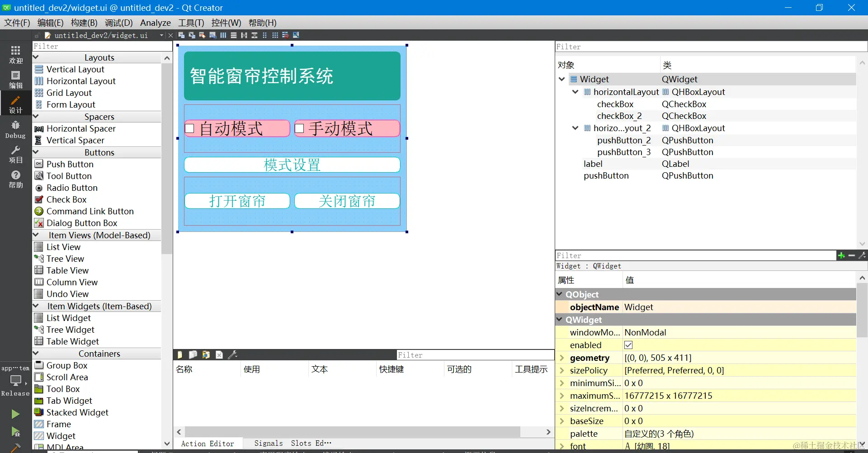
Task: Click the New Action icon in Action Editor
Action: pos(180,355)
